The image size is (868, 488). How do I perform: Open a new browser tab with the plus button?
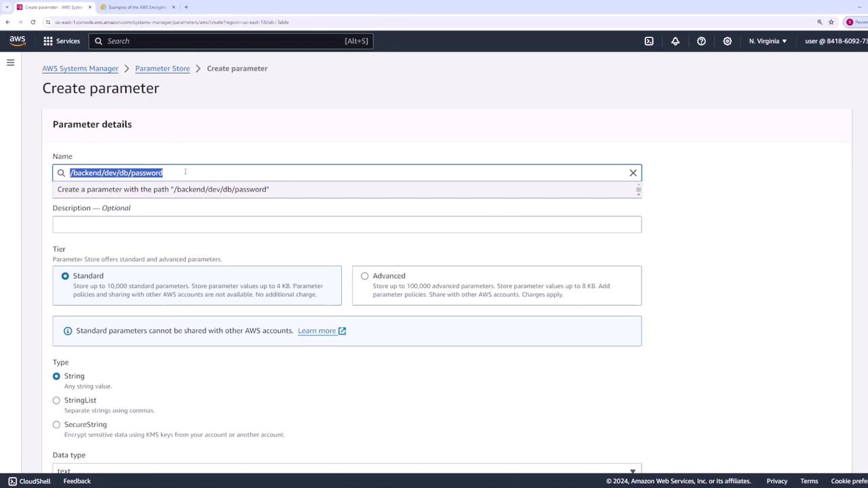tap(186, 7)
